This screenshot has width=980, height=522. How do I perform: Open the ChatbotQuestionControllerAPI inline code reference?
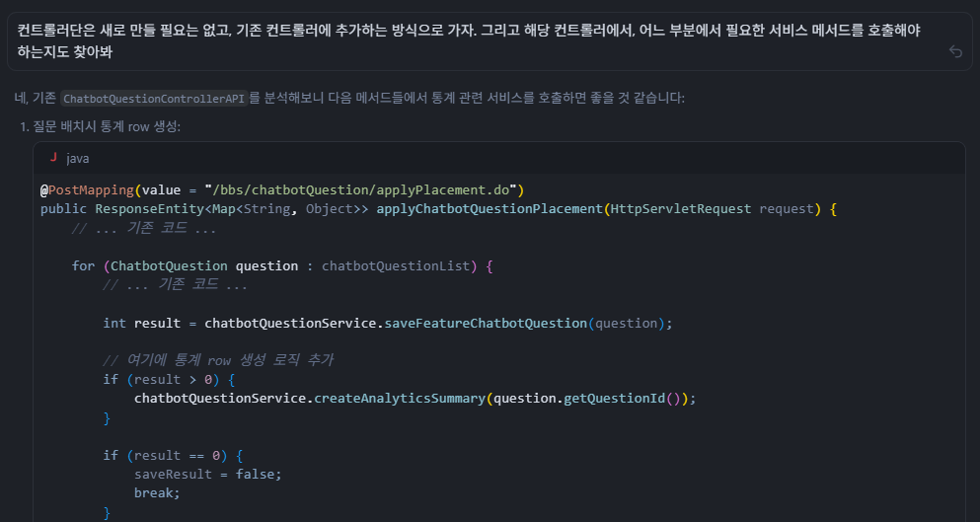(153, 99)
